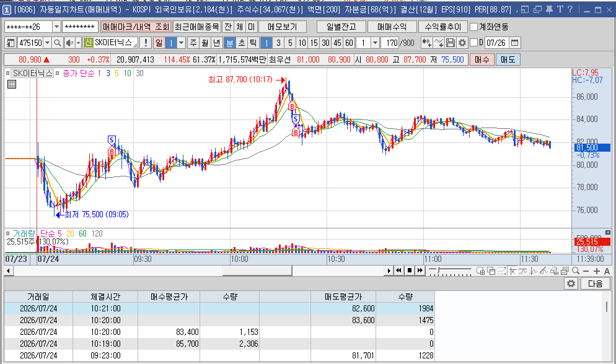Click blue 매도 sell button

coord(508,59)
